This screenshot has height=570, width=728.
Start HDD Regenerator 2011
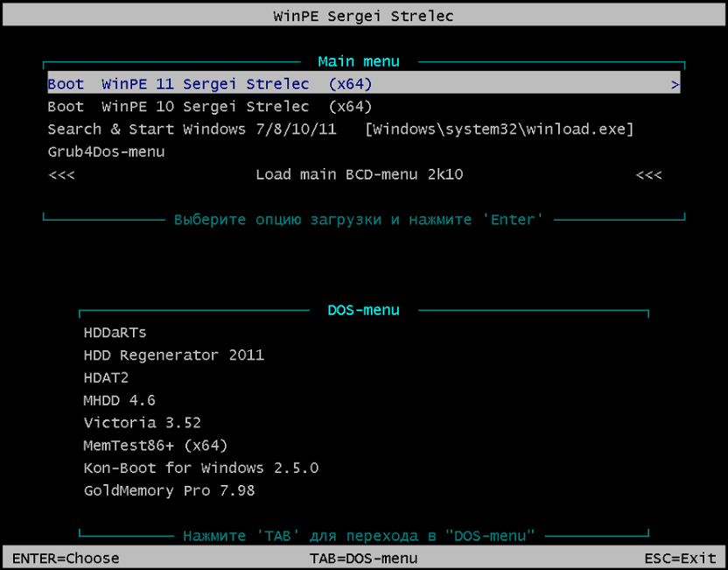(x=173, y=355)
